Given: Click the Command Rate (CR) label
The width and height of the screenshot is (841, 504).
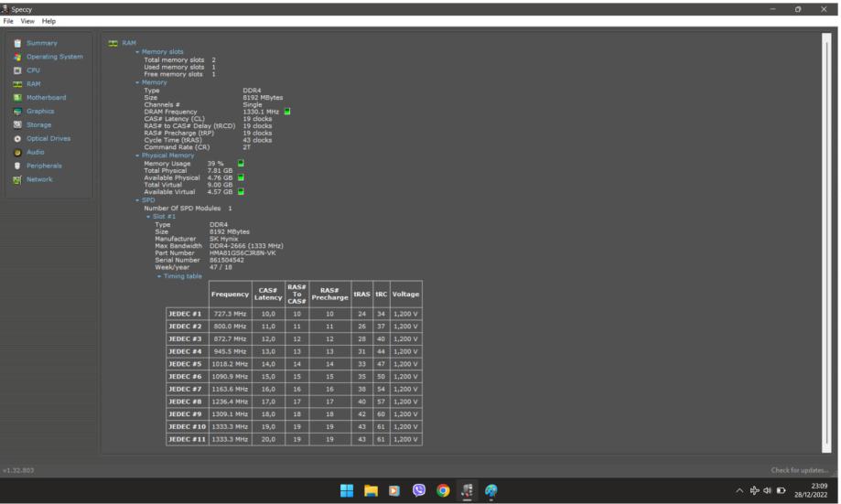Looking at the screenshot, I should pos(177,147).
